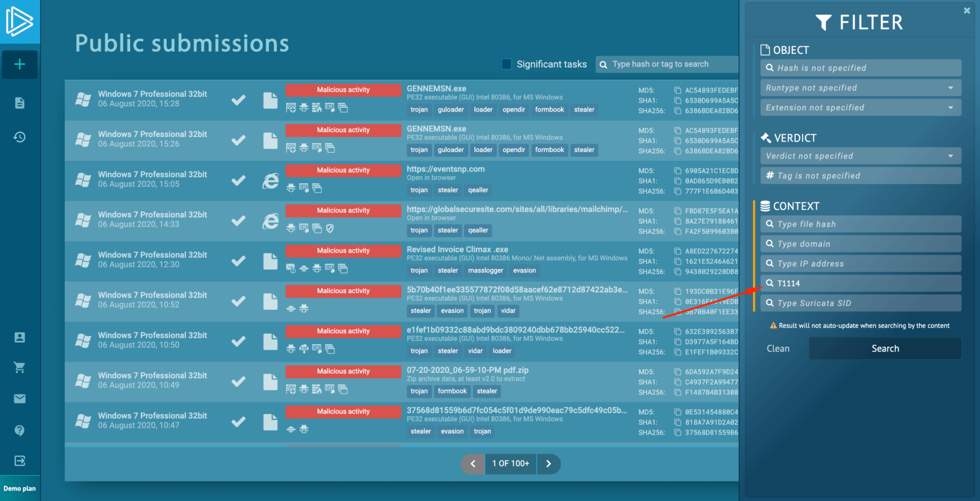Screen dimensions: 980x501
Task: Open the Runtype not specified dropdown
Action: [860, 88]
